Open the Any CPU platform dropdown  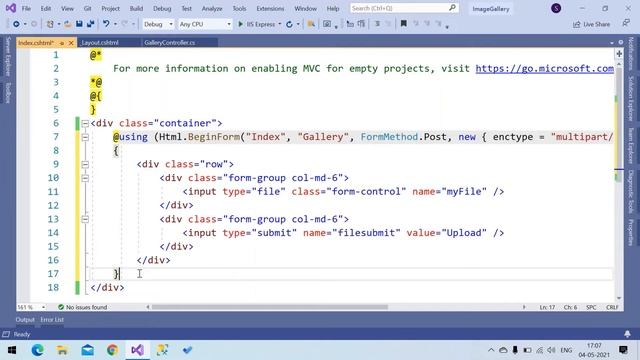coord(205,24)
